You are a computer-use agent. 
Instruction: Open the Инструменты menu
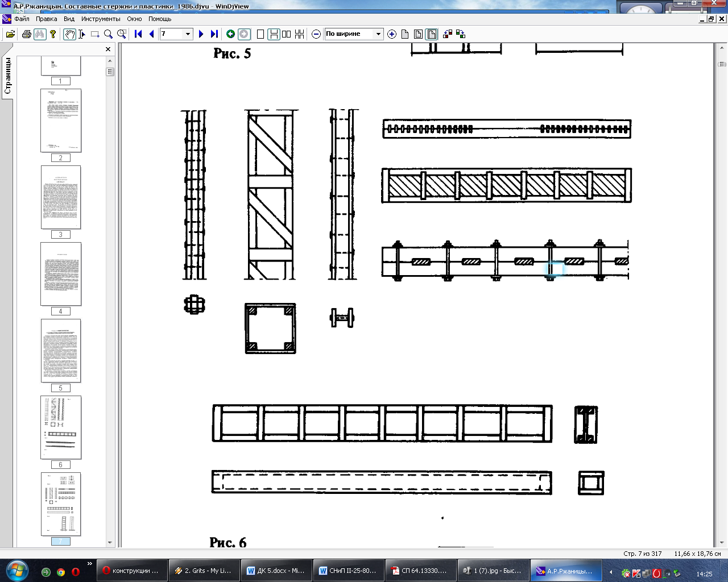(101, 19)
